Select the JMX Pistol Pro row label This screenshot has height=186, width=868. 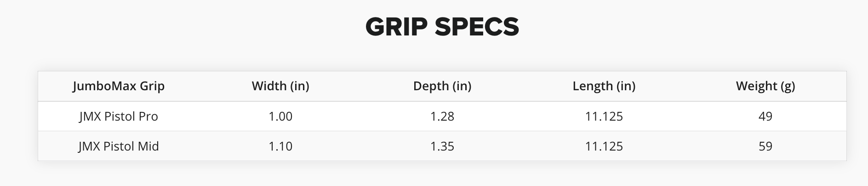(x=119, y=116)
